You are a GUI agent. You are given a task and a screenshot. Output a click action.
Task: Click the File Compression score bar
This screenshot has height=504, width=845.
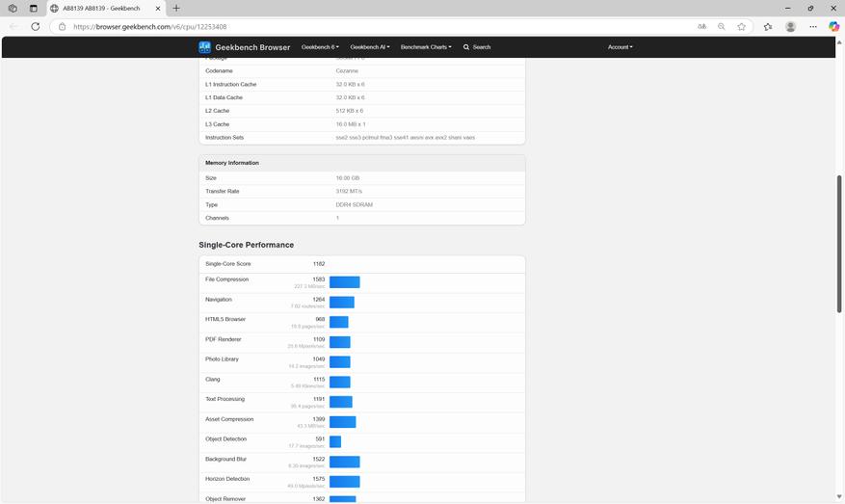[x=345, y=282]
